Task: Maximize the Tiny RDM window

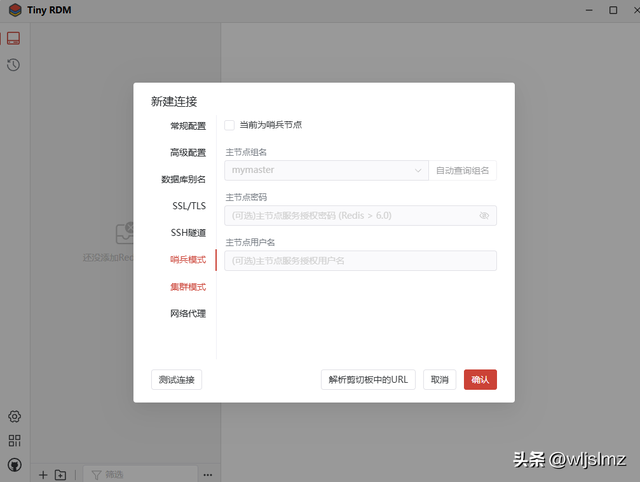Action: click(x=613, y=10)
